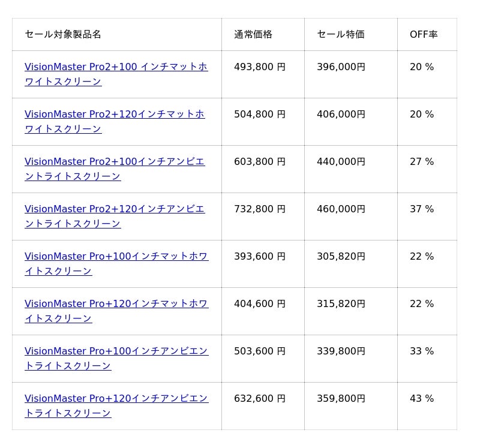Click the 43 % discount cell
The image size is (480, 448).
pos(422,399)
